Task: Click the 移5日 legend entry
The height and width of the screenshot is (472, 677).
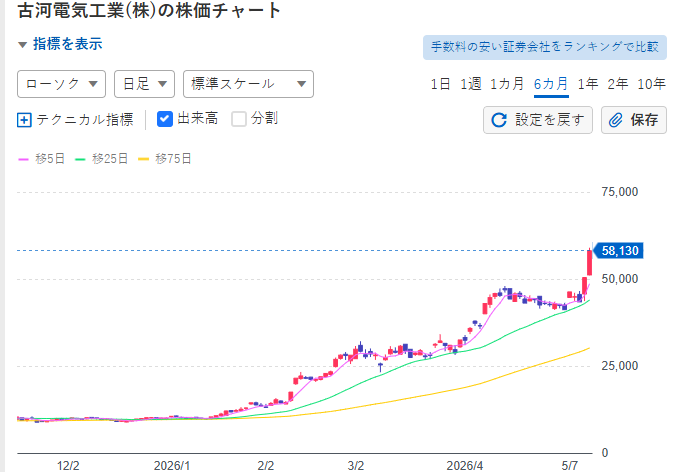Action: click(41, 159)
